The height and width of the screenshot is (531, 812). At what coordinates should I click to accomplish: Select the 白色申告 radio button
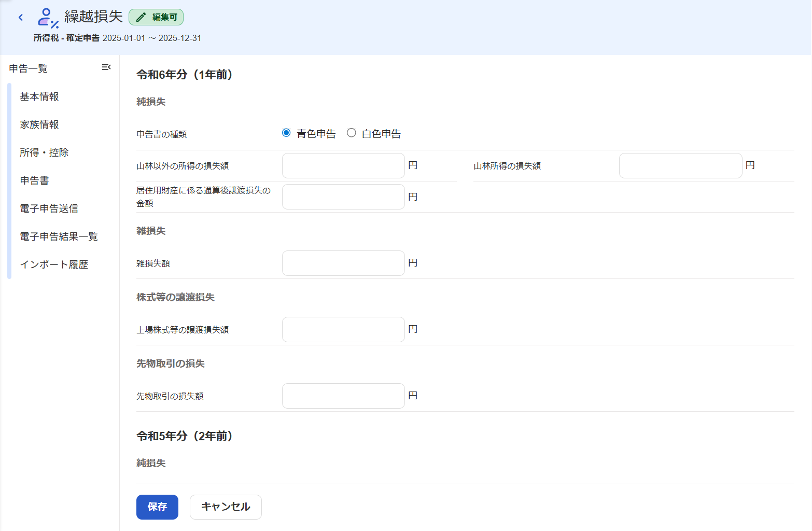[352, 133]
